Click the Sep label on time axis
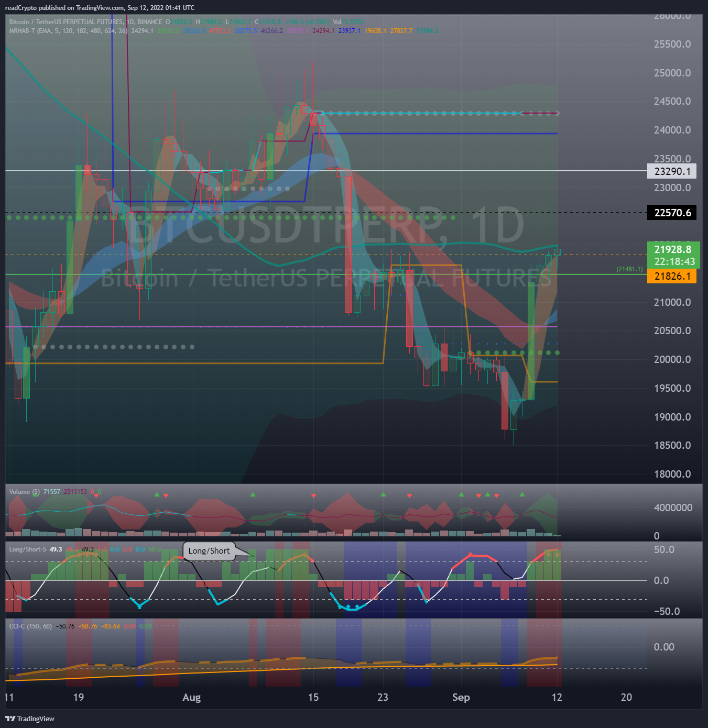Viewport: 708px width, 728px height. point(461,697)
